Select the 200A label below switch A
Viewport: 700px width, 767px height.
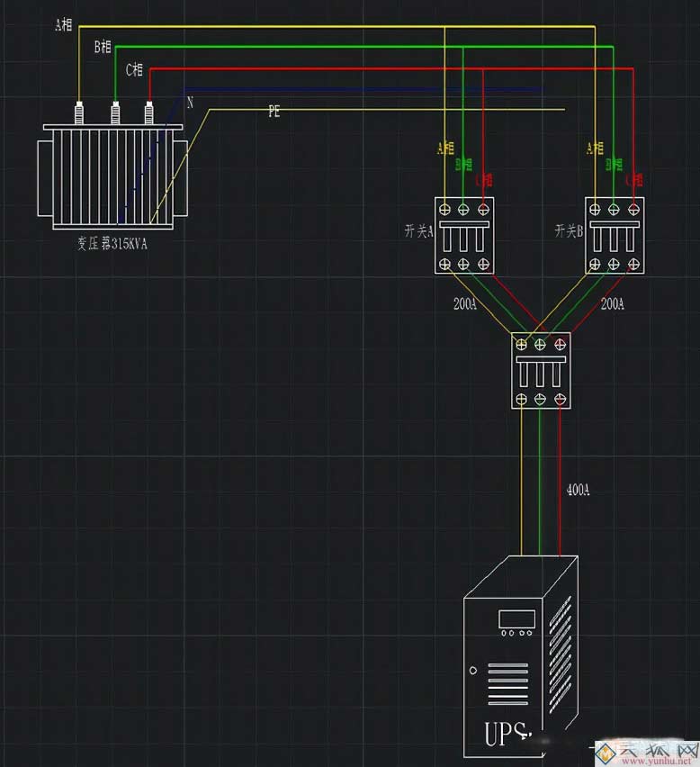point(465,303)
